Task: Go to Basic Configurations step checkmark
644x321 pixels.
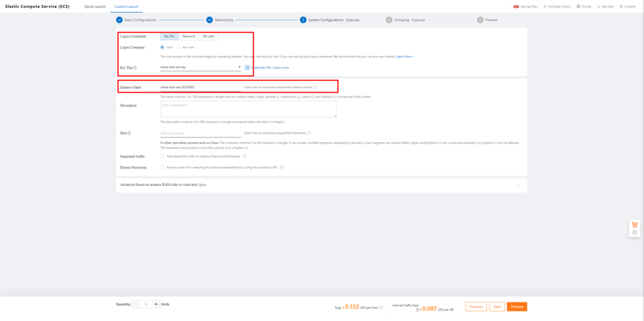Action: pyautogui.click(x=120, y=20)
